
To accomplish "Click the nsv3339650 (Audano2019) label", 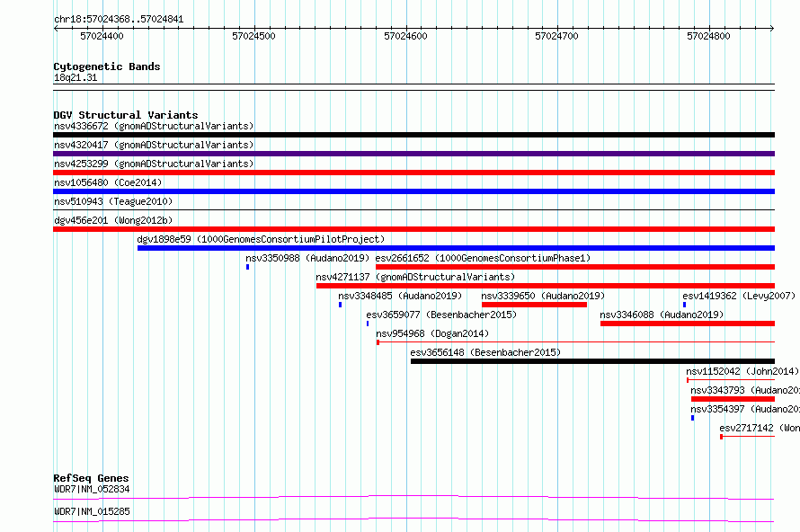I will coord(543,296).
